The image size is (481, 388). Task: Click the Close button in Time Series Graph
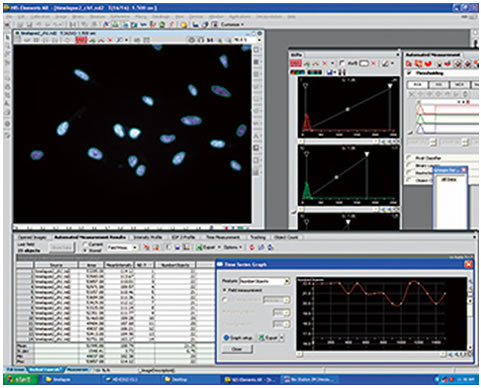click(237, 349)
